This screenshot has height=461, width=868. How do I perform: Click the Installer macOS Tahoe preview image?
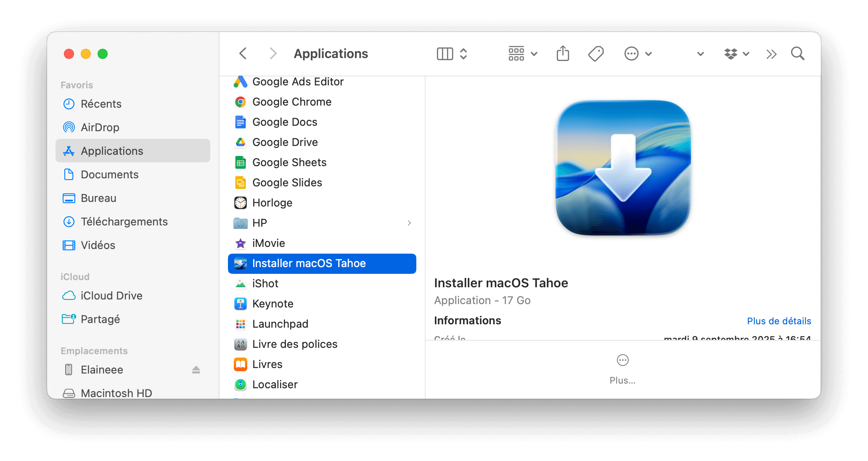(x=623, y=168)
